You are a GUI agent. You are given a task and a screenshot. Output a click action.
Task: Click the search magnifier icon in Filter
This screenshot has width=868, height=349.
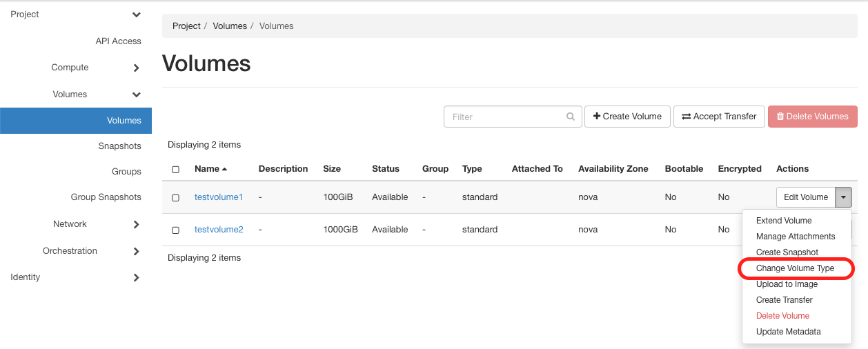click(x=571, y=117)
